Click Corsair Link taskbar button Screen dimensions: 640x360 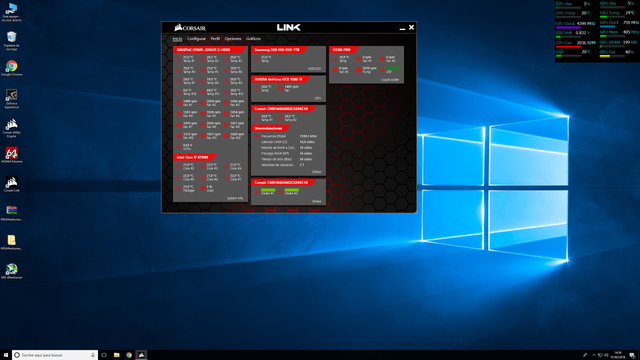coord(141,355)
